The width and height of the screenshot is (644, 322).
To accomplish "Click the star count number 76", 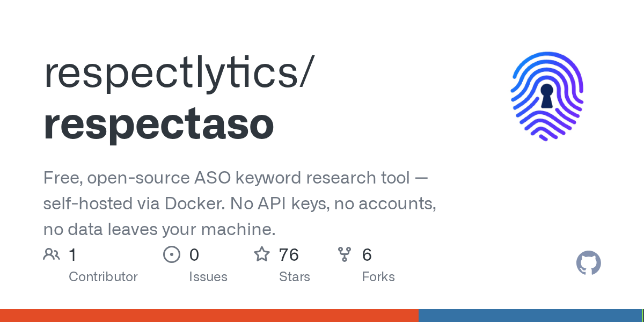I will pyautogui.click(x=289, y=254).
